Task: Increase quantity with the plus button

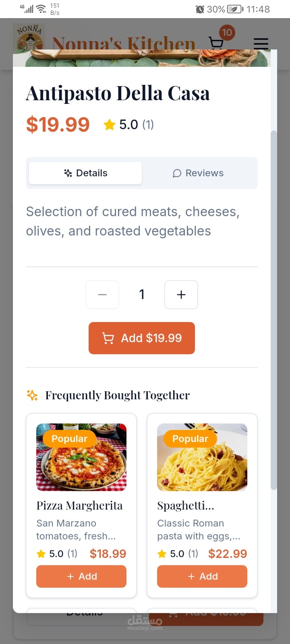Action: (x=181, y=295)
